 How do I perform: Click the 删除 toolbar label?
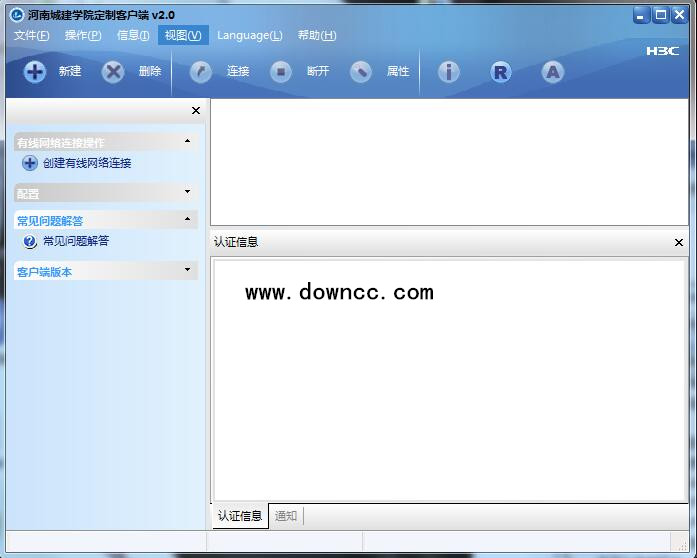pos(150,71)
